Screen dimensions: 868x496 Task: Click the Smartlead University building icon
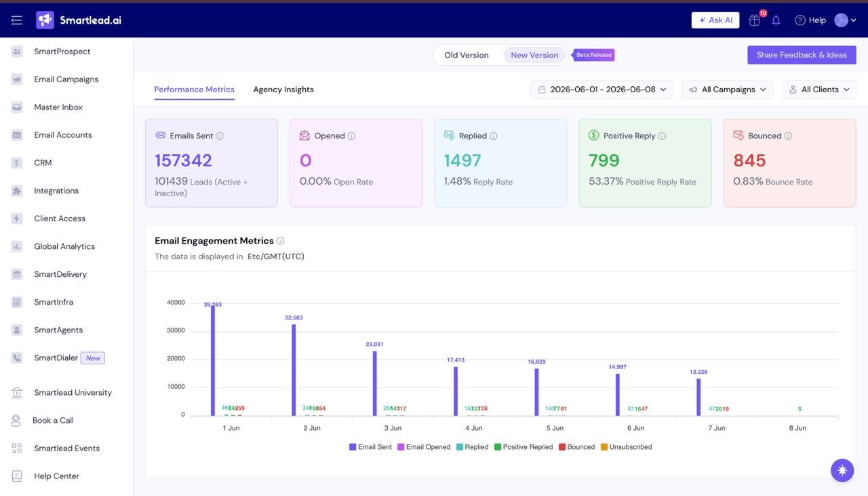17,393
